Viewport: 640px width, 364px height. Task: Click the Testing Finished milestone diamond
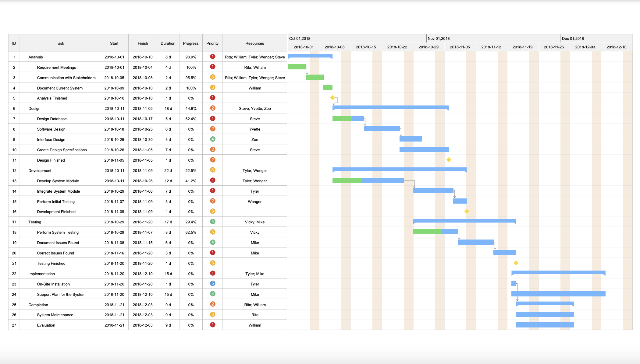pos(516,263)
